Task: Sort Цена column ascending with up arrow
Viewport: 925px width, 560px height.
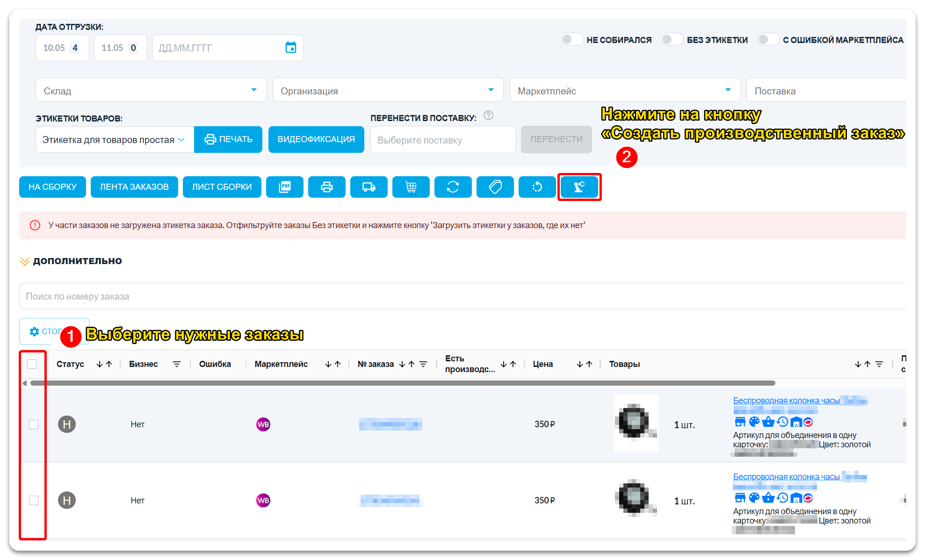Action: [x=589, y=364]
